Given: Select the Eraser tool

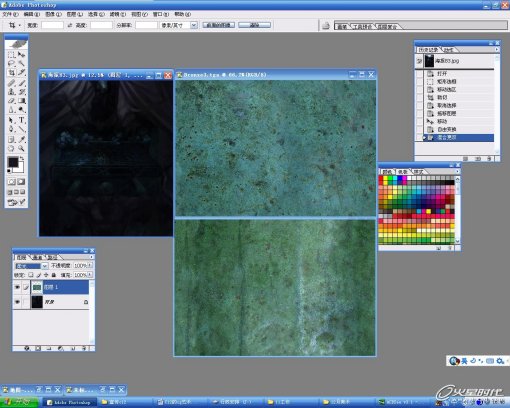Looking at the screenshot, I should pos(11,101).
